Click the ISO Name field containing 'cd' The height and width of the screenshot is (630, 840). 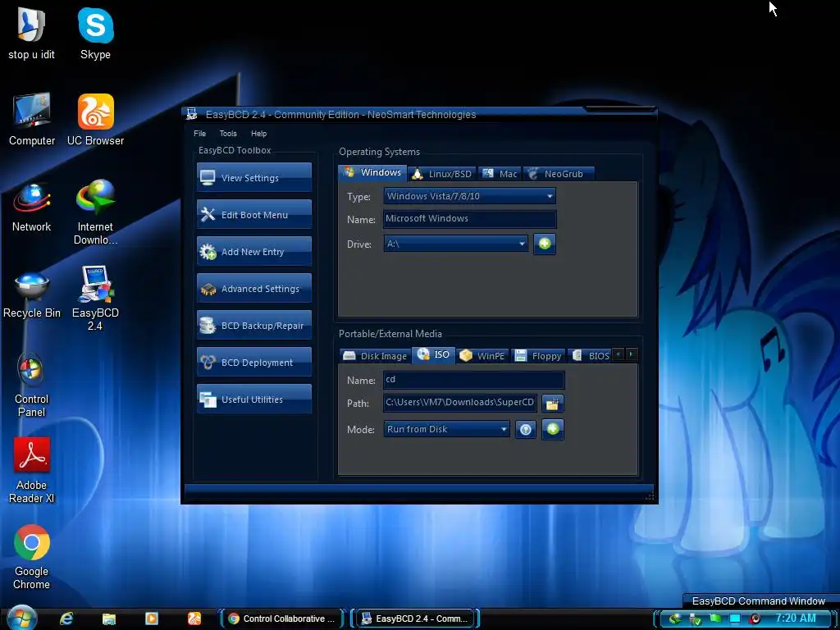[473, 380]
